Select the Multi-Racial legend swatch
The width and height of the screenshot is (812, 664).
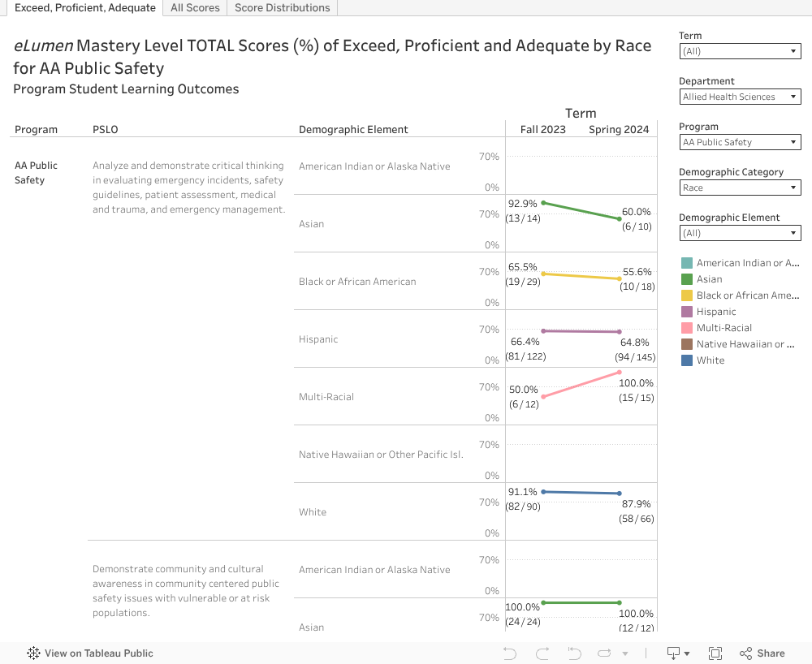pyautogui.click(x=687, y=328)
